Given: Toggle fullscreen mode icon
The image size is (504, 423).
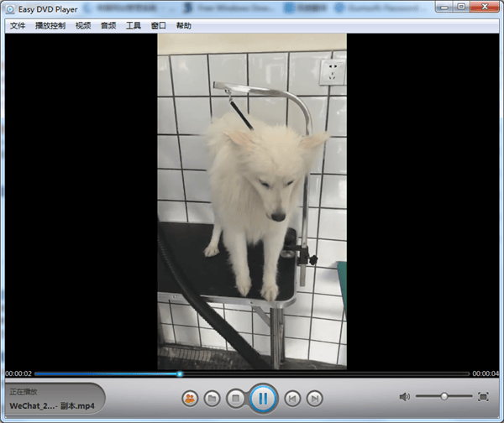Looking at the screenshot, I should click(483, 396).
